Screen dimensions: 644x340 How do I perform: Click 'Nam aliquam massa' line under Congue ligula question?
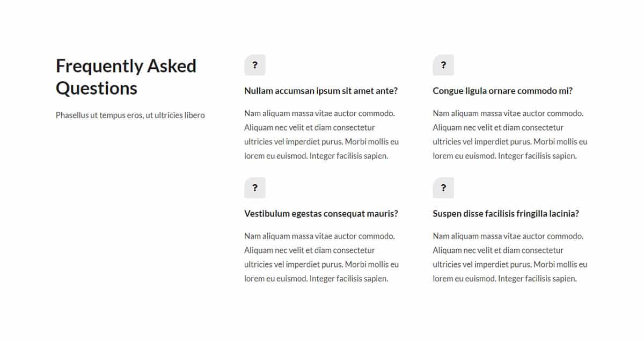tap(508, 113)
